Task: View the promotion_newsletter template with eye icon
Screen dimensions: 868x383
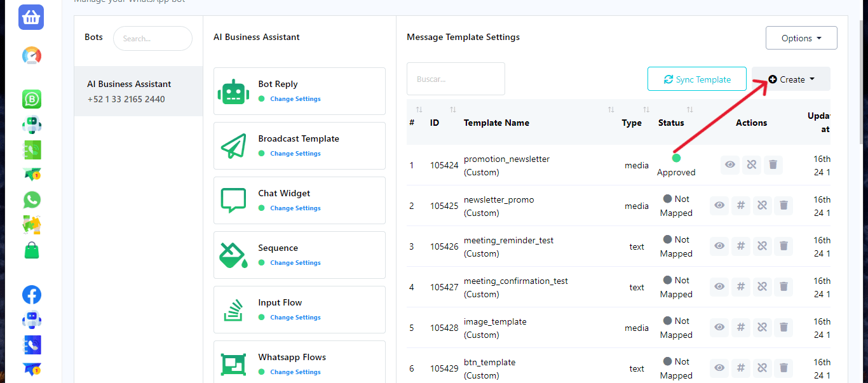Action: (x=730, y=165)
